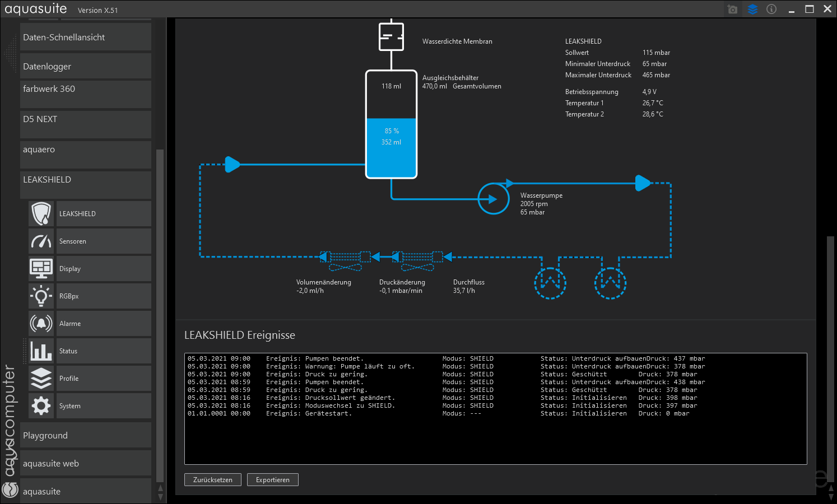Take a screenshot with camera icon
837x504 pixels.
(732, 10)
